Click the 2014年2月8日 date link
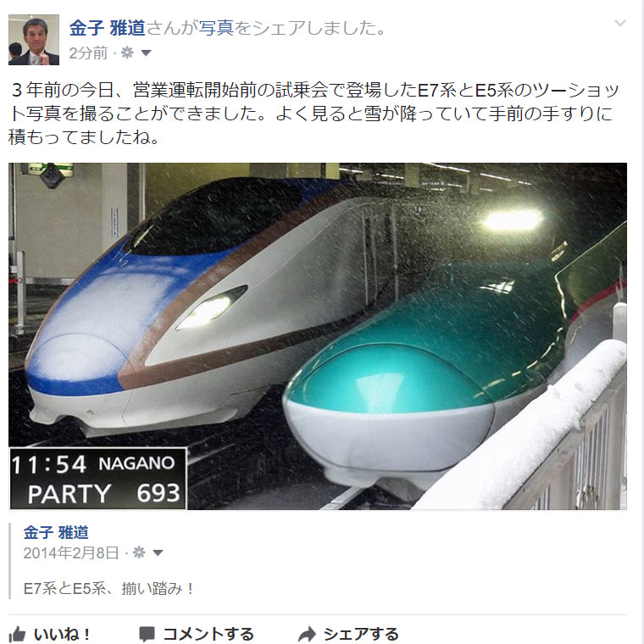 tap(71, 552)
